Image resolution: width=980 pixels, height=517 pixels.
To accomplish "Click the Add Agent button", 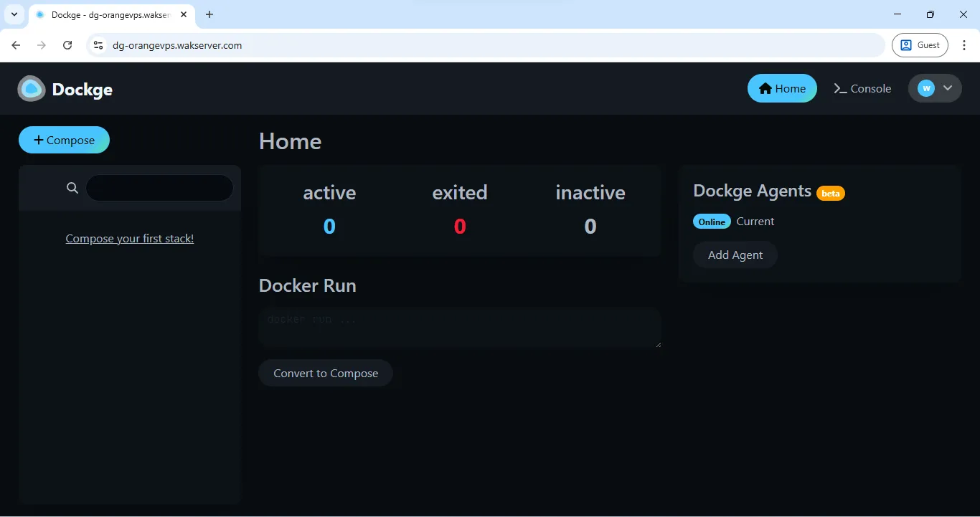I will pyautogui.click(x=734, y=255).
